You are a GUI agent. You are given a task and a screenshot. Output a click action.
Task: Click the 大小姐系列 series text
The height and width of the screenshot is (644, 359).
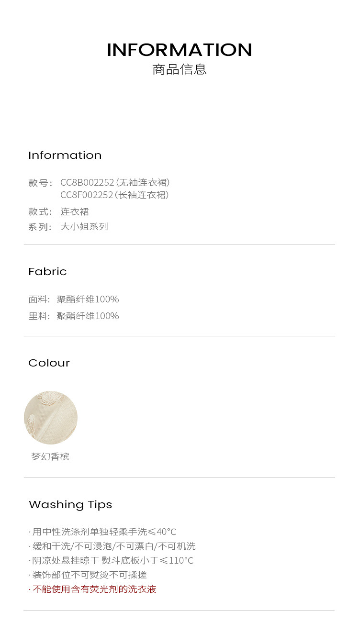pyautogui.click(x=84, y=226)
